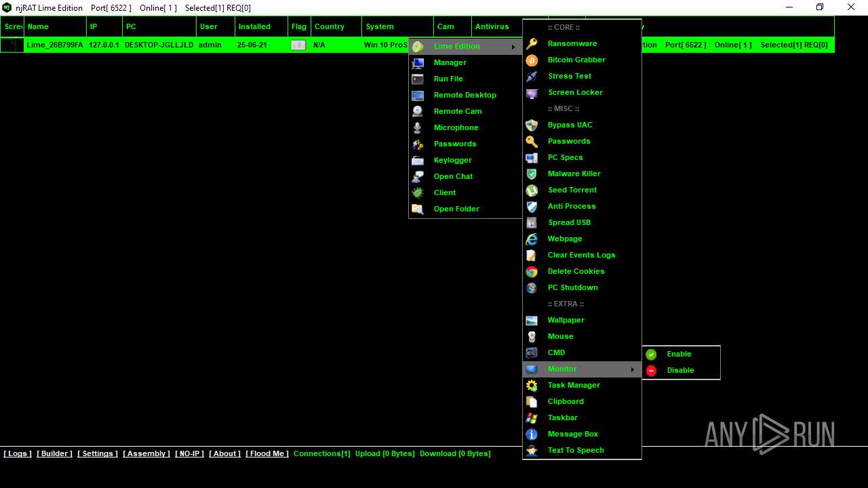This screenshot has height=488, width=868.
Task: Open the Assembly link
Action: [146, 453]
